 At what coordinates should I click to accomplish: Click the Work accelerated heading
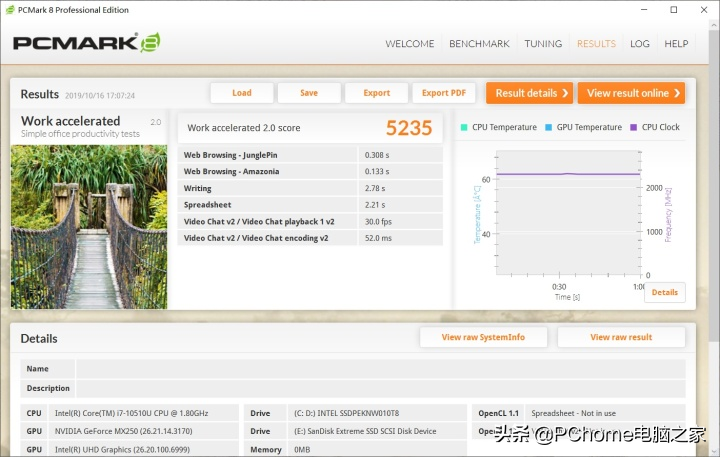tap(71, 121)
